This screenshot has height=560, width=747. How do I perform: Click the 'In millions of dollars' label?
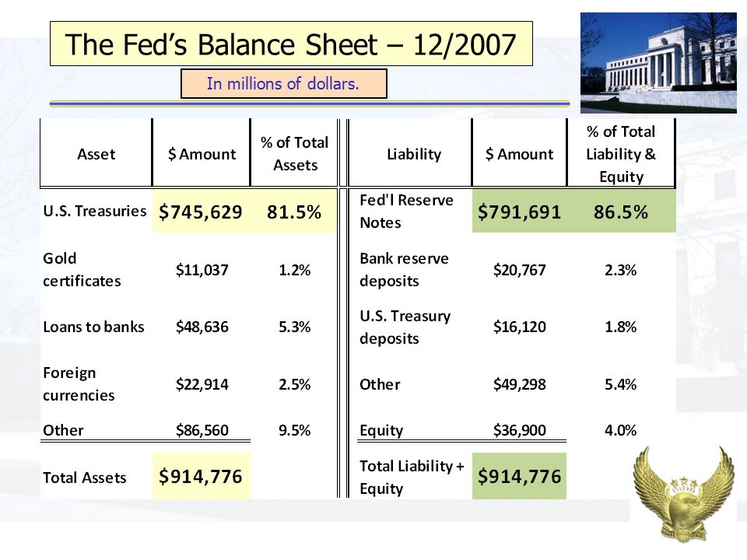pos(283,84)
